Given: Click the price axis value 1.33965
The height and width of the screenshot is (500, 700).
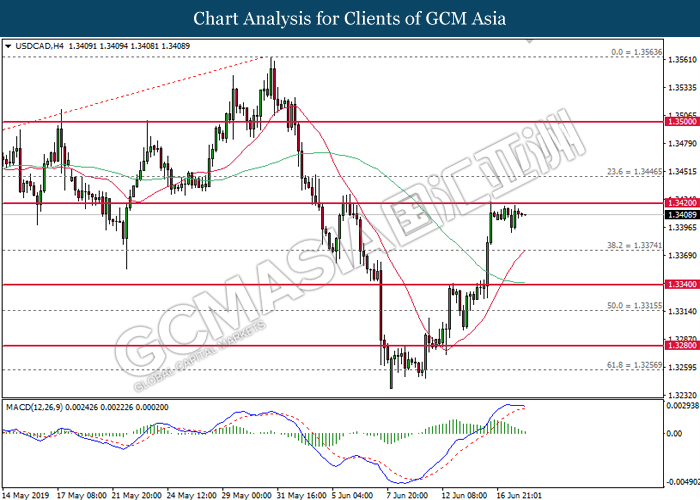Looking at the screenshot, I should pyautogui.click(x=682, y=228).
